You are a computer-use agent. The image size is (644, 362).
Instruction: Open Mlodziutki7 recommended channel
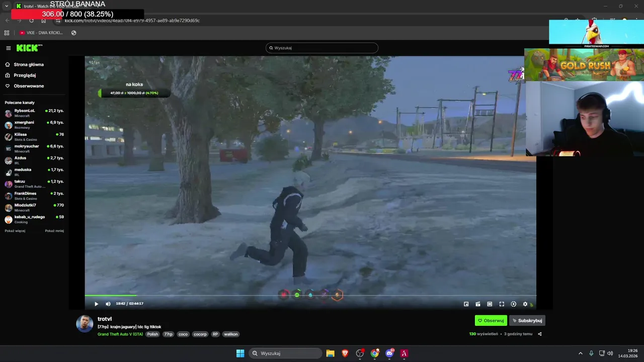point(34,207)
